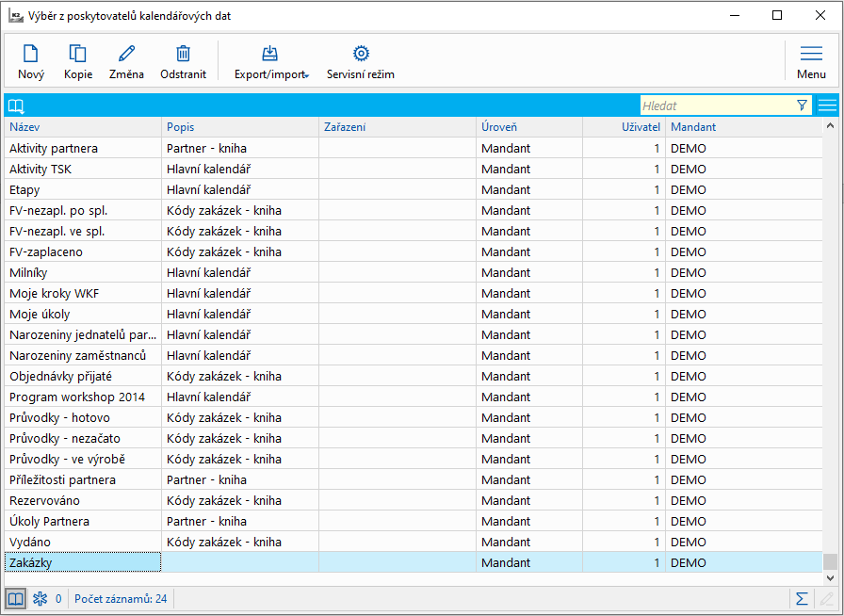Click into the Hledat search field

(x=716, y=105)
